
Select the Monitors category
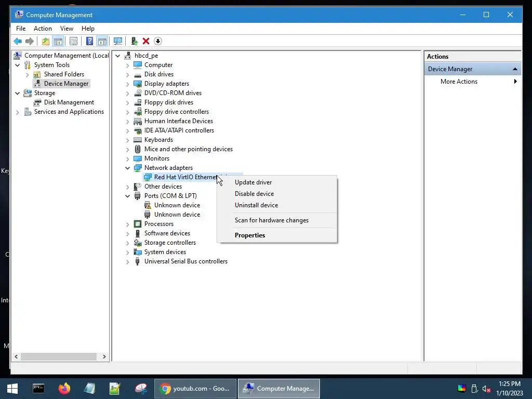[157, 158]
